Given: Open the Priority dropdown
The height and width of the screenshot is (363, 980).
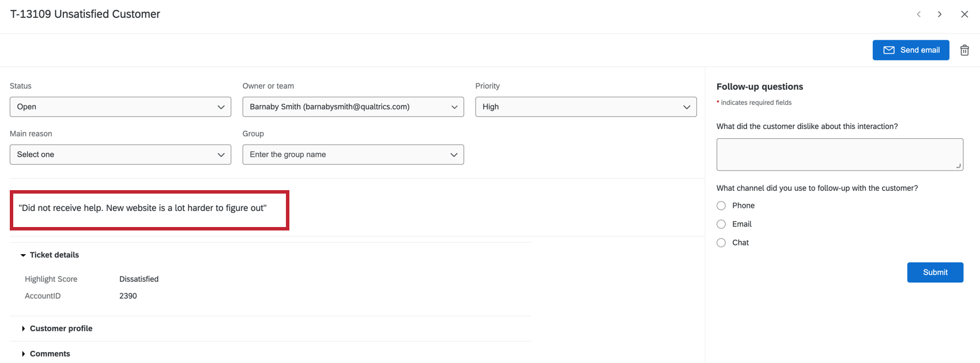Looking at the screenshot, I should click(586, 107).
